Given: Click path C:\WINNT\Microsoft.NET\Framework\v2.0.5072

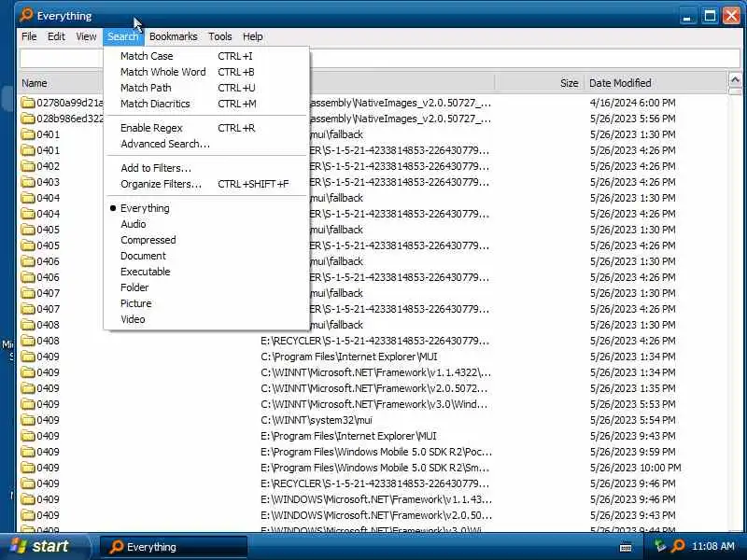Looking at the screenshot, I should click(x=374, y=388).
